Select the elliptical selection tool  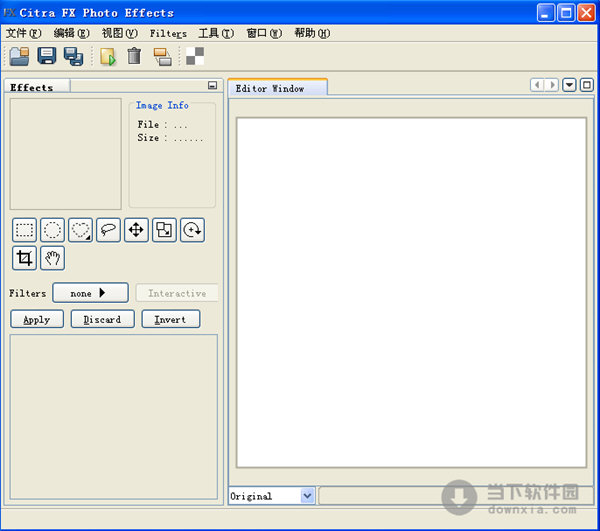(x=52, y=230)
